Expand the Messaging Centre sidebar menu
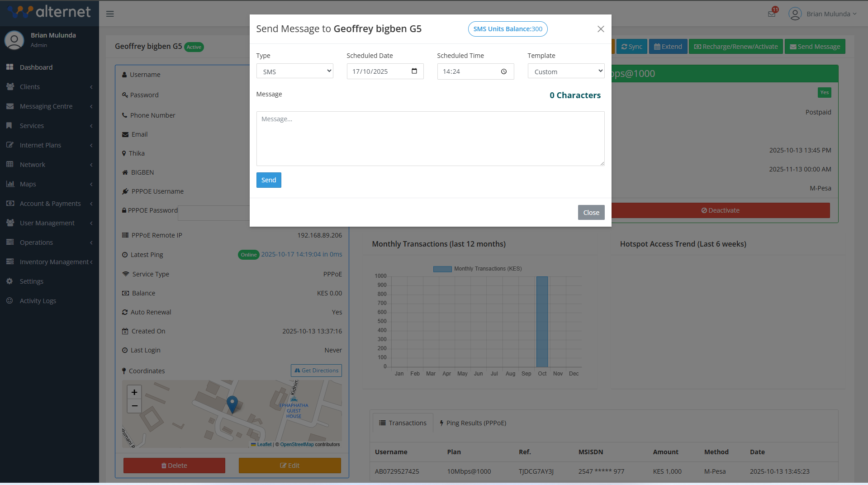868x485 pixels. tap(46, 106)
